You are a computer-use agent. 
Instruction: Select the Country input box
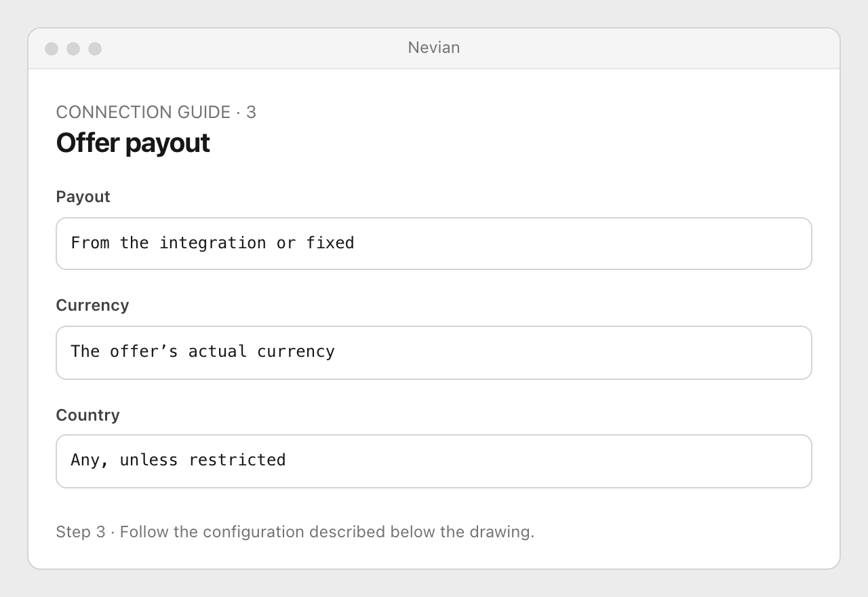tap(434, 461)
